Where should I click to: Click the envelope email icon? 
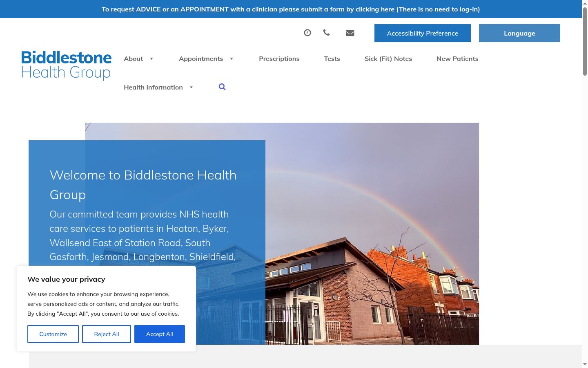(350, 33)
